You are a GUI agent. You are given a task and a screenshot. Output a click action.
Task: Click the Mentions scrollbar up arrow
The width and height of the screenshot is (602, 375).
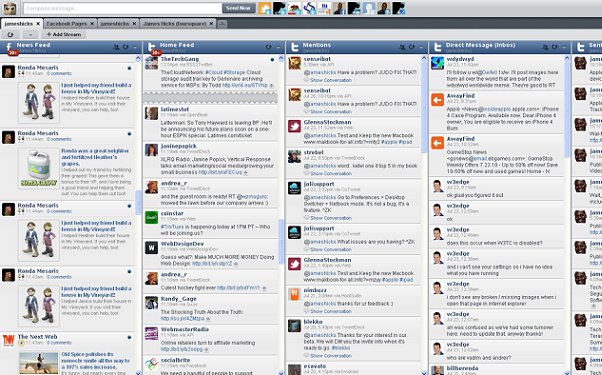[424, 58]
